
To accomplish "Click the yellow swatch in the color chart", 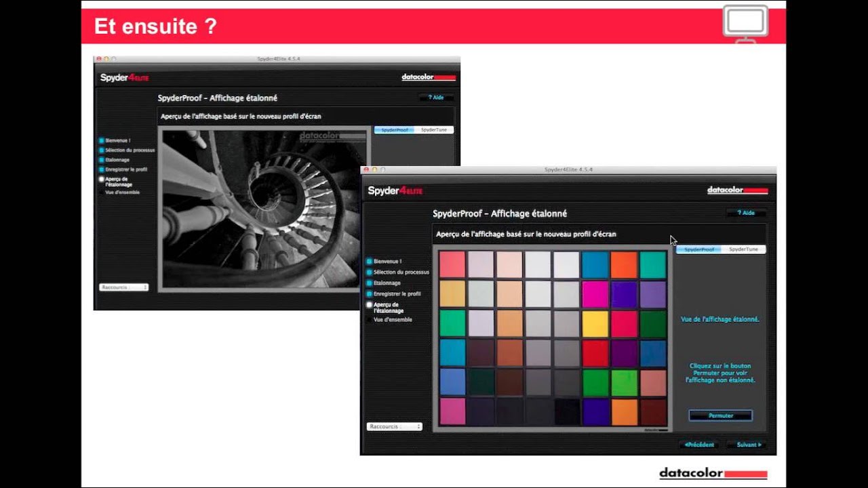I will [x=595, y=324].
